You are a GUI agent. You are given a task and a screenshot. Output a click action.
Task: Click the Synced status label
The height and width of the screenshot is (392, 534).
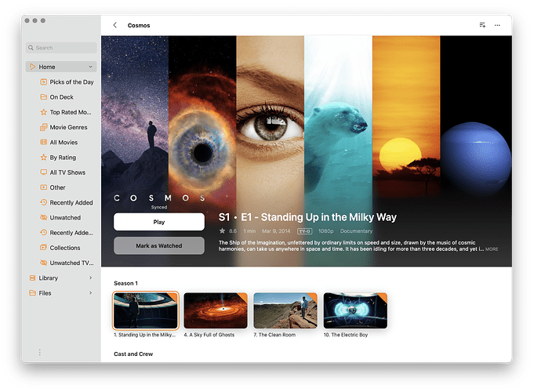tap(159, 208)
